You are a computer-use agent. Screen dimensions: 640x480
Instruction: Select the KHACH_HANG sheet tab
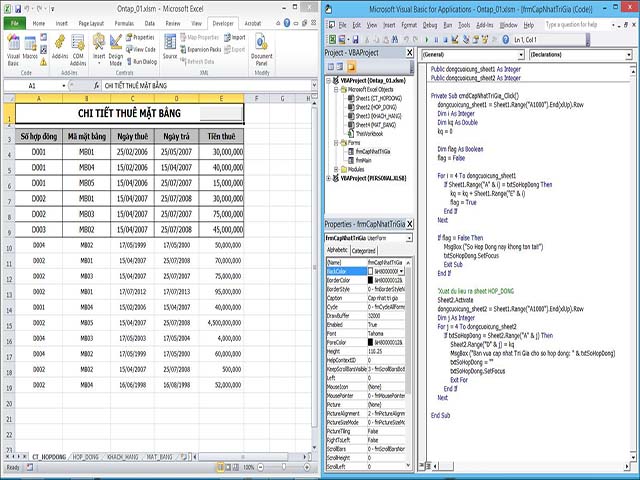point(122,457)
